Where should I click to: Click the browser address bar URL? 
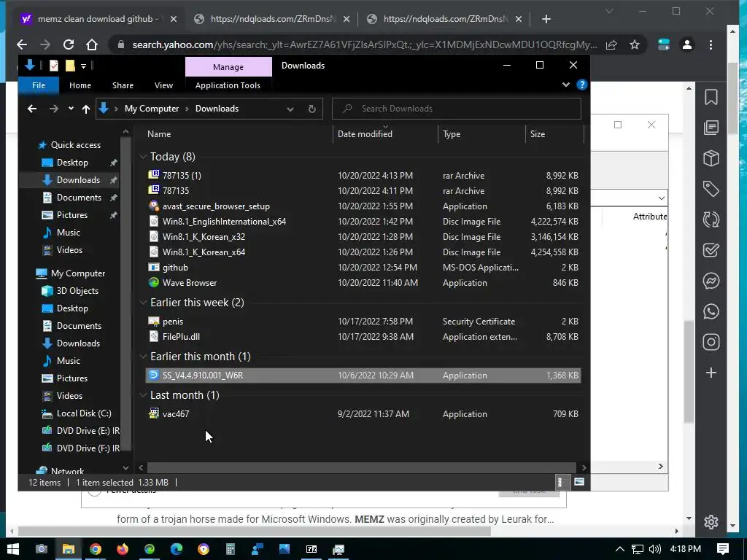pyautogui.click(x=364, y=44)
